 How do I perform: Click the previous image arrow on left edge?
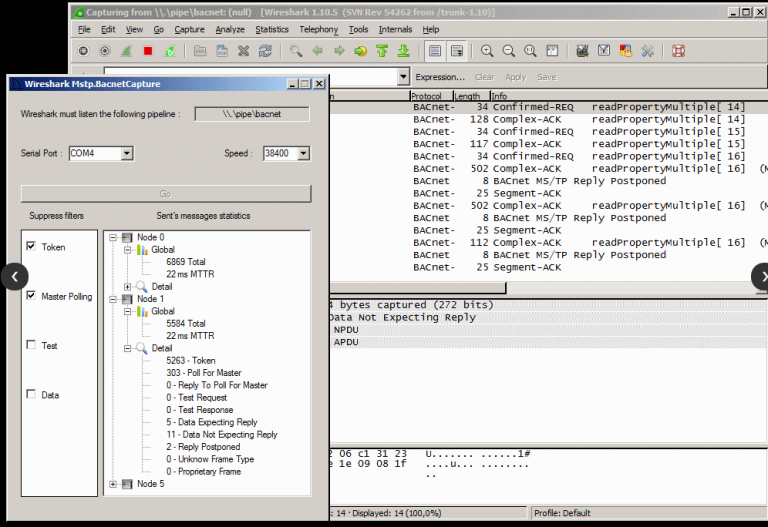point(15,277)
